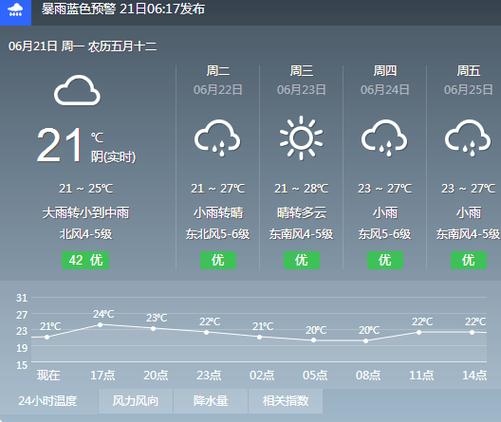Open the 降水量 tab
This screenshot has width=501, height=422.
coord(211,401)
